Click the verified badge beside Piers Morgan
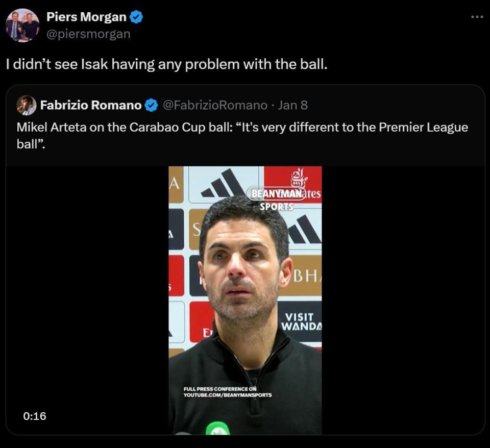 click(x=136, y=17)
